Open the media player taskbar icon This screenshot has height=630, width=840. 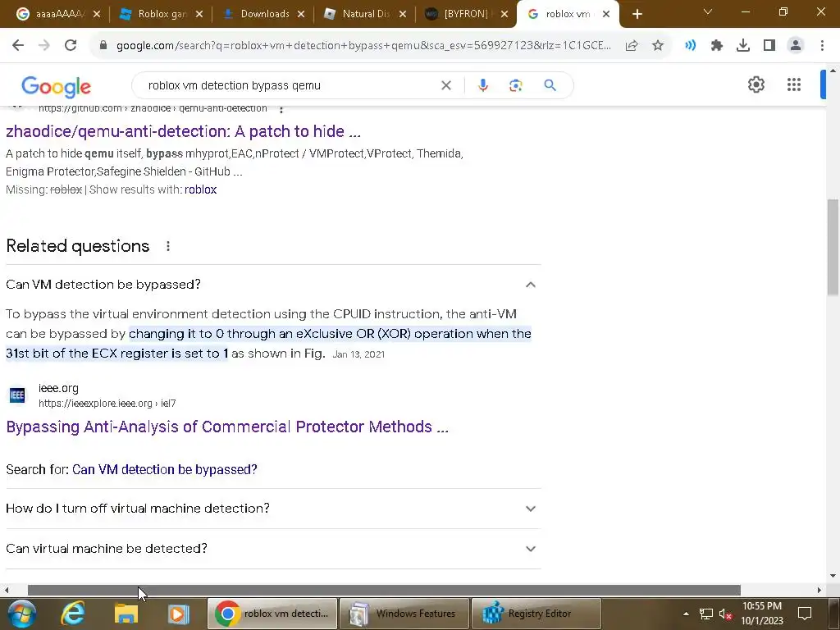[x=178, y=614]
